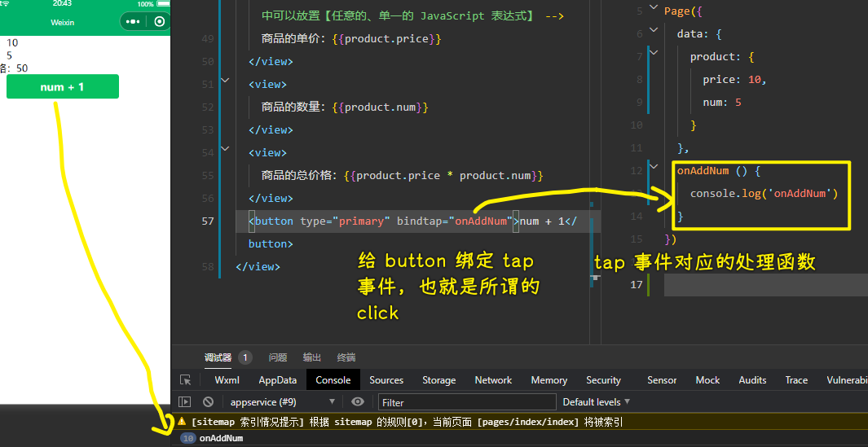Image resolution: width=868 pixels, height=447 pixels.
Task: Open the Storage devtools tab
Action: point(439,380)
